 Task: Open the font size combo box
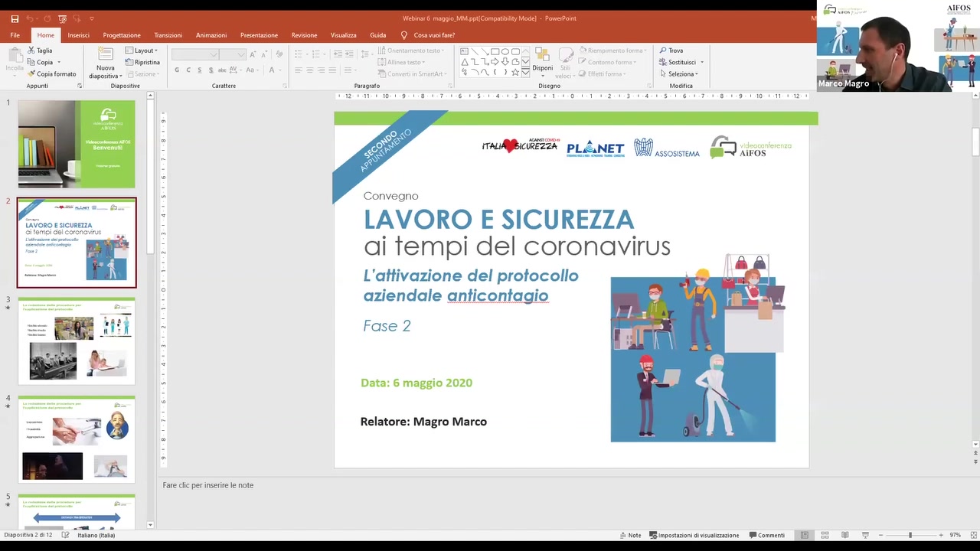point(232,54)
